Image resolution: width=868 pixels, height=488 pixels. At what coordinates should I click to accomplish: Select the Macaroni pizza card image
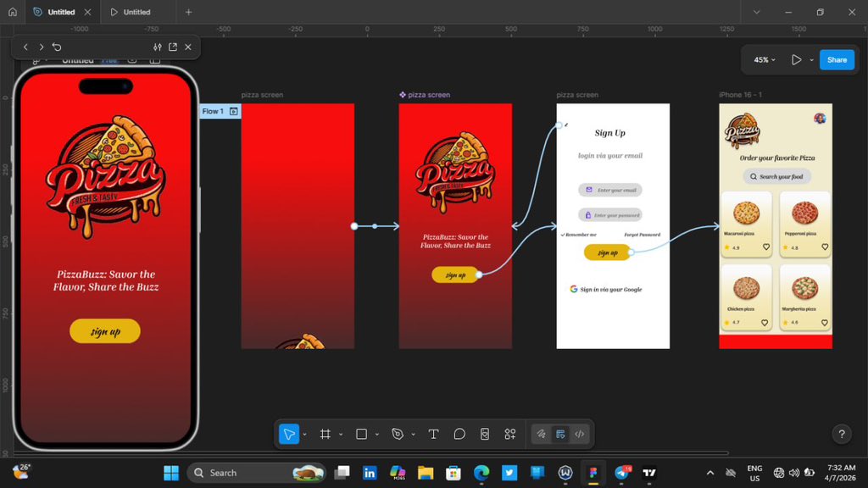[746, 213]
